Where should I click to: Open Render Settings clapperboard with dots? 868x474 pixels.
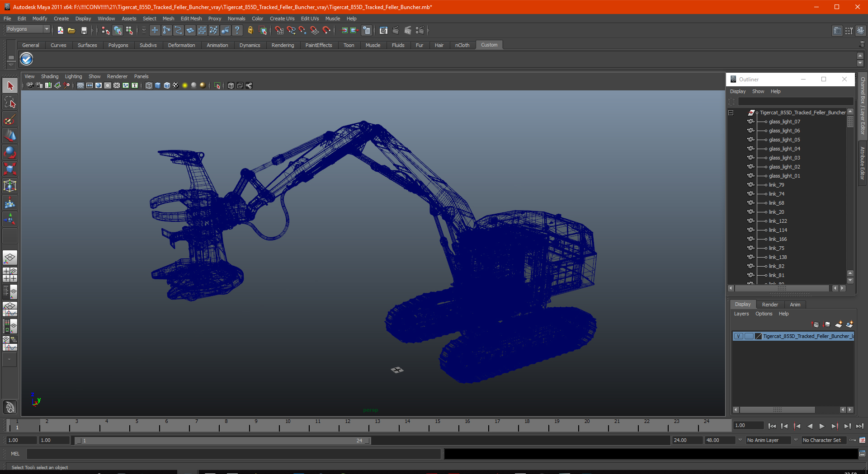[x=420, y=30]
